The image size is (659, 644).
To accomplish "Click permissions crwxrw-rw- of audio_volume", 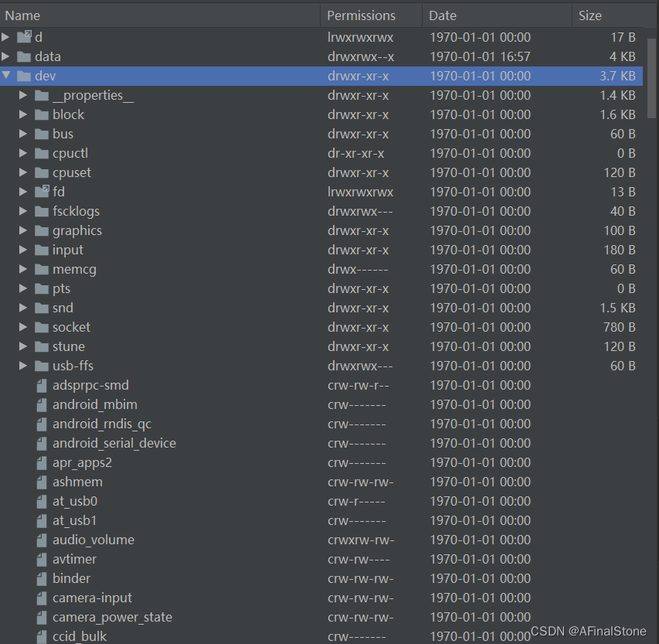I will tap(361, 540).
